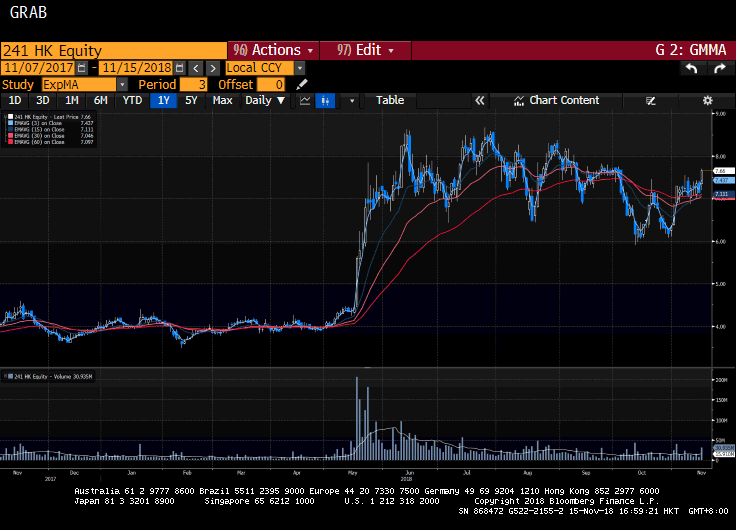
Task: Click pink EMAVG (30) legend swatch
Action: [x=10, y=136]
